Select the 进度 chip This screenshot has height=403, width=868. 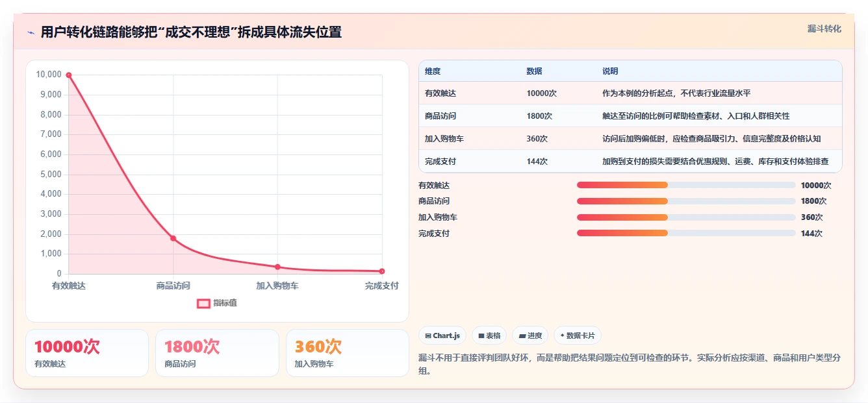pyautogui.click(x=530, y=336)
